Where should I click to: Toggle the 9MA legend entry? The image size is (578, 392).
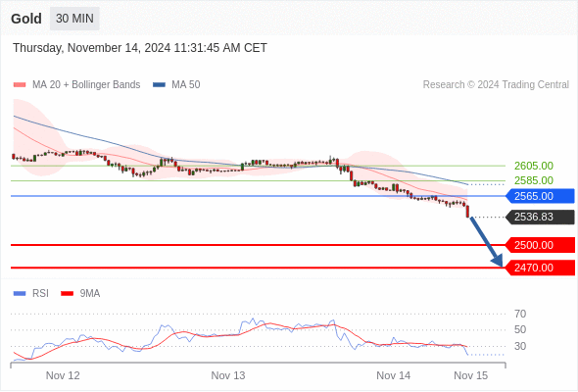(80, 294)
